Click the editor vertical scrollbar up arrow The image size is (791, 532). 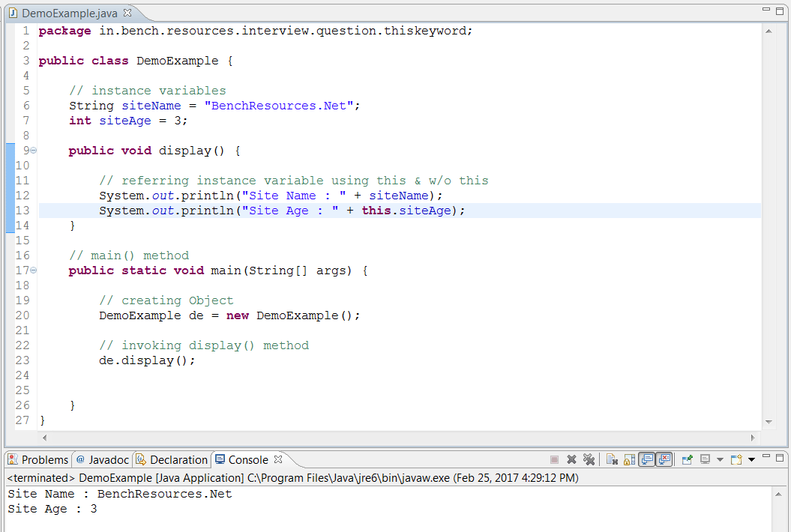point(769,31)
